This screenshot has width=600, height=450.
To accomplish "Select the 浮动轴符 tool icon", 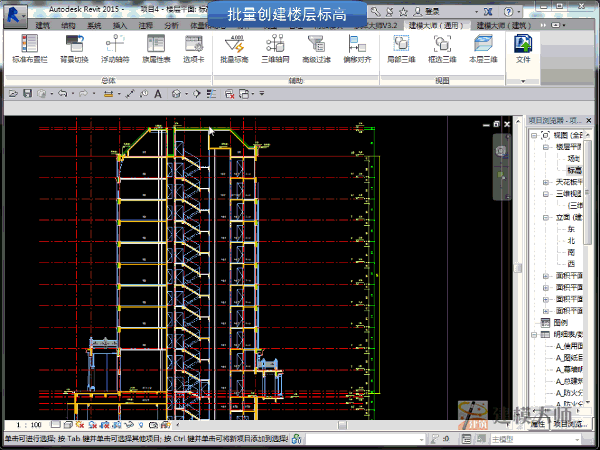I will tap(115, 49).
